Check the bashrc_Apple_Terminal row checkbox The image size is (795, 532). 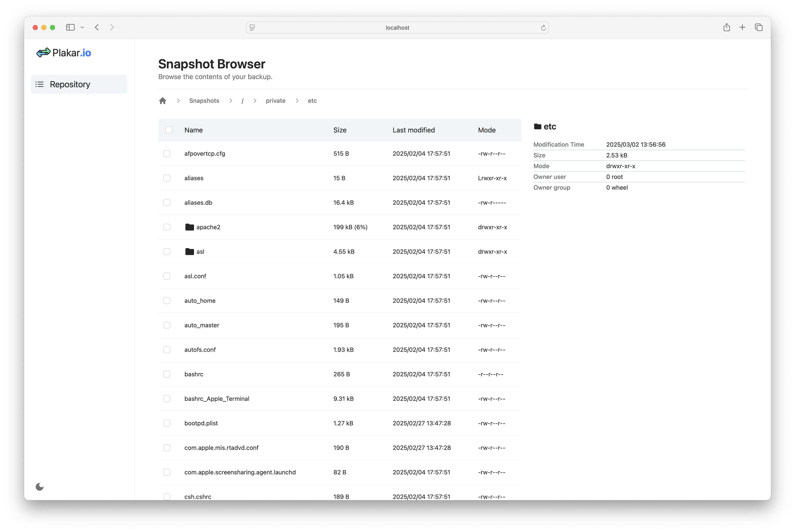tap(167, 399)
